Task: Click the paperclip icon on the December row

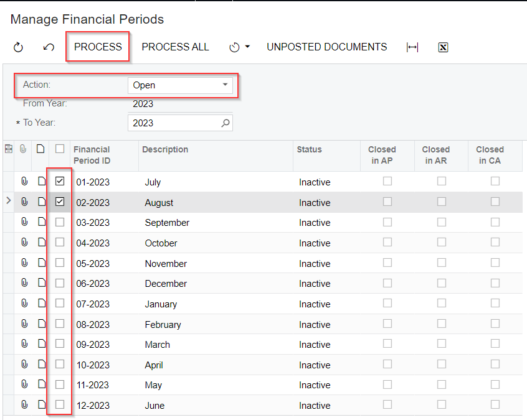Action: (24, 283)
